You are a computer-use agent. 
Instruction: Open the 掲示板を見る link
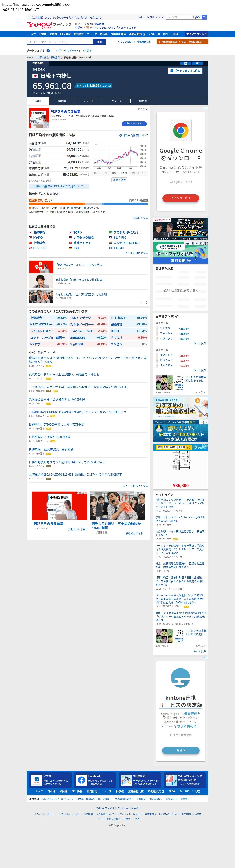[140, 218]
